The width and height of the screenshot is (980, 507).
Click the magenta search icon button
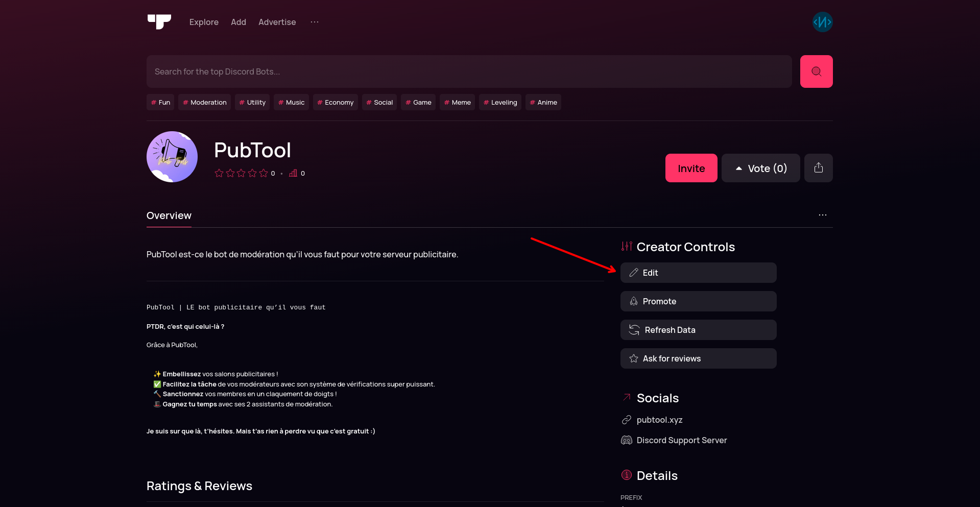point(816,71)
